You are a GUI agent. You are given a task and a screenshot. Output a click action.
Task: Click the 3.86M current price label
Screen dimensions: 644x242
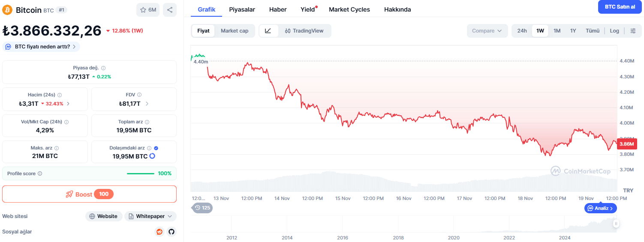[627, 144]
